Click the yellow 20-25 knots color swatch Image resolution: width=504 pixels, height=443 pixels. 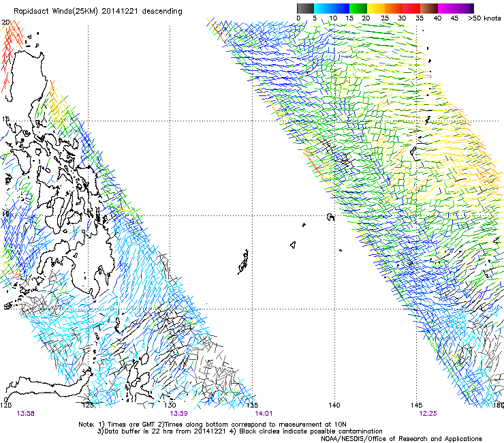click(x=376, y=8)
